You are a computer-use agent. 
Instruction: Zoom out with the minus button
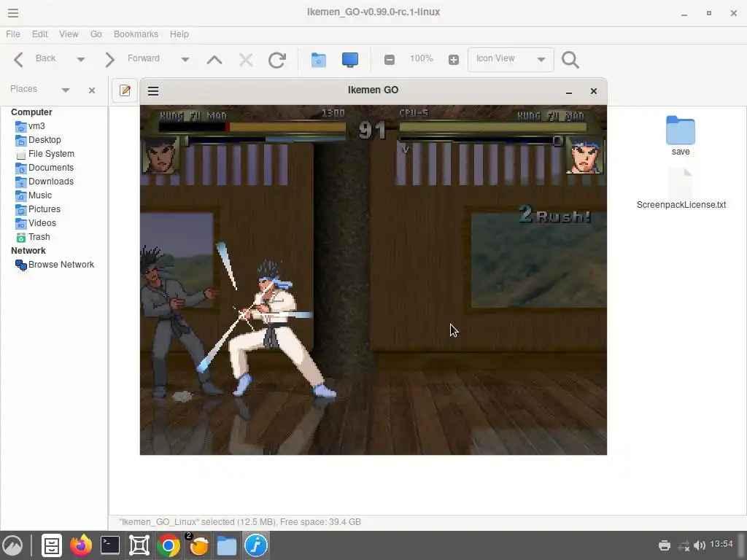(390, 60)
